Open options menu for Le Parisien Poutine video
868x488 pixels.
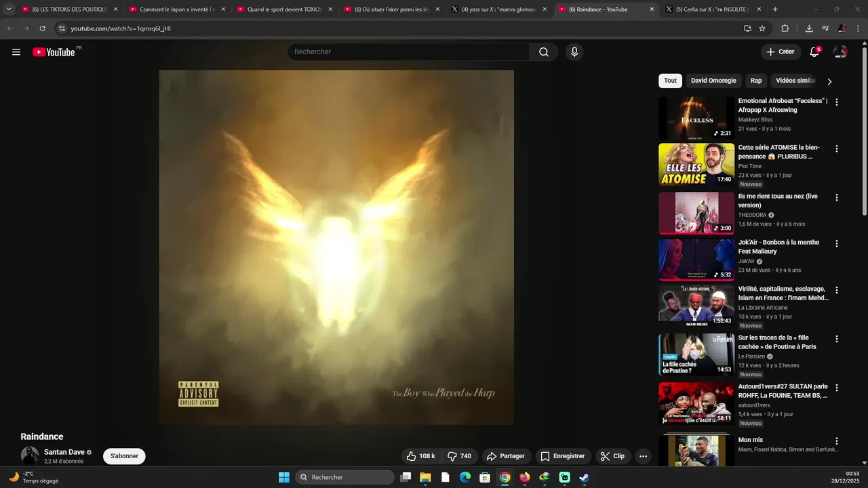[x=837, y=339]
